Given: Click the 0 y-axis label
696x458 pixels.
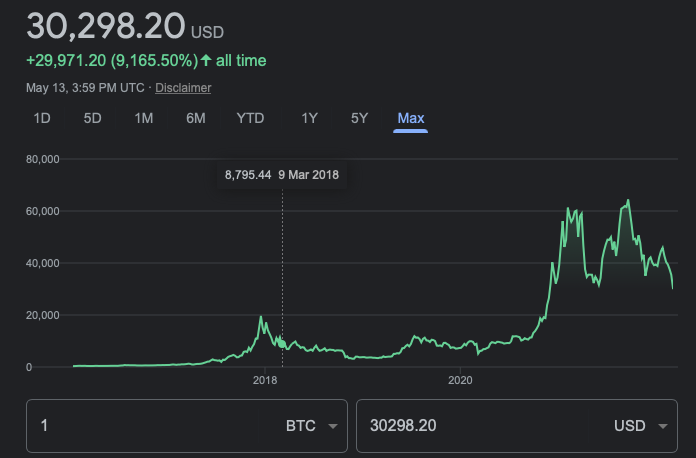Looking at the screenshot, I should click(29, 367).
